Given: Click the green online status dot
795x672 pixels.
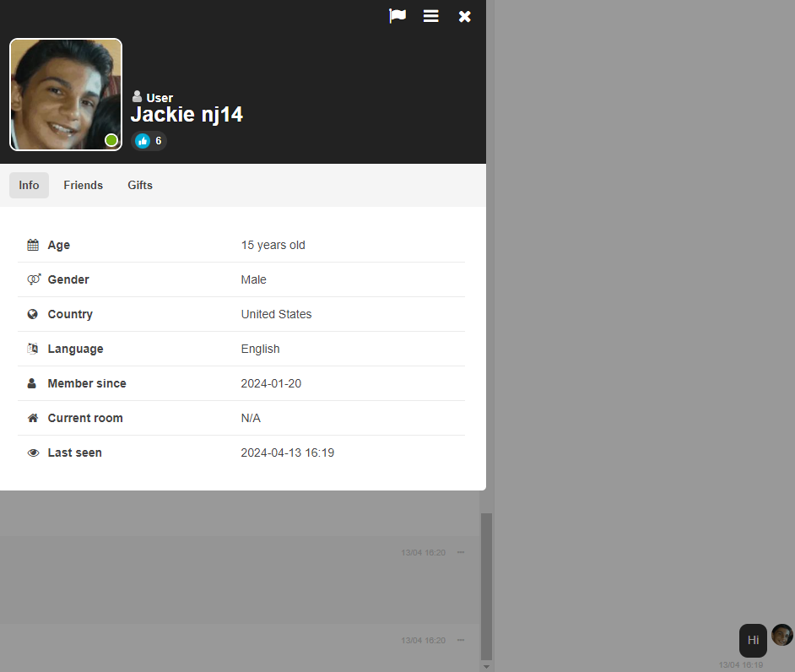Looking at the screenshot, I should click(x=111, y=140).
